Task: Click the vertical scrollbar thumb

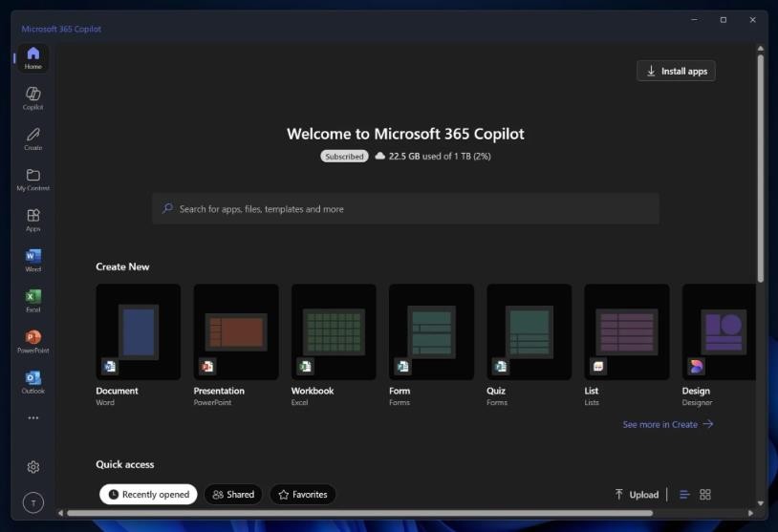Action: point(760,168)
